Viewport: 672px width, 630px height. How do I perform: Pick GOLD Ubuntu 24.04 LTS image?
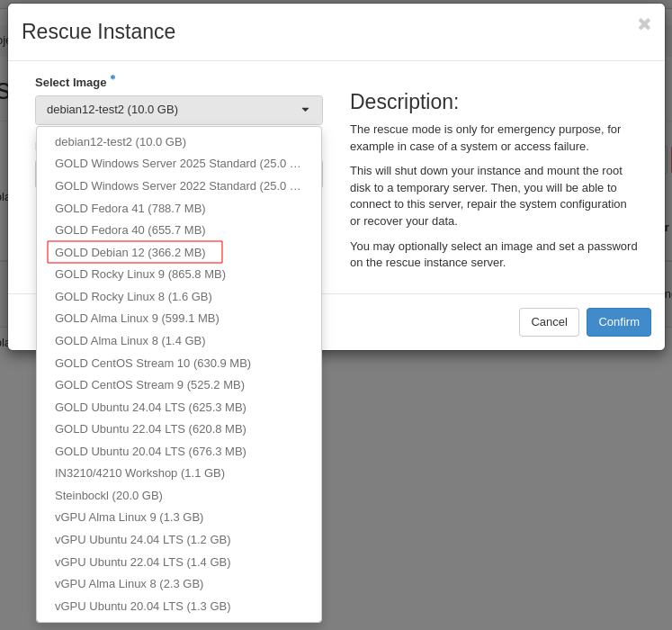[x=179, y=408]
